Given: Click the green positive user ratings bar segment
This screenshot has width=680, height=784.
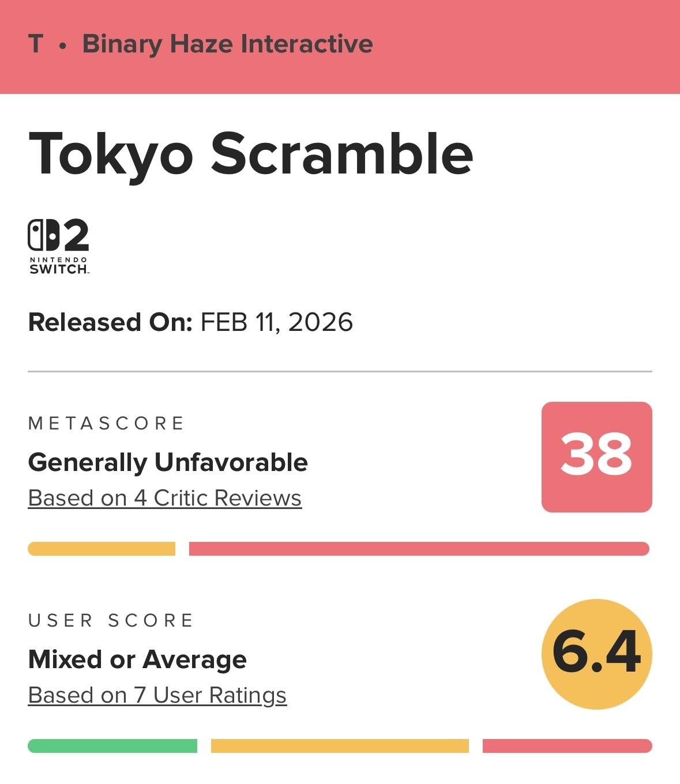Looking at the screenshot, I should point(112,746).
